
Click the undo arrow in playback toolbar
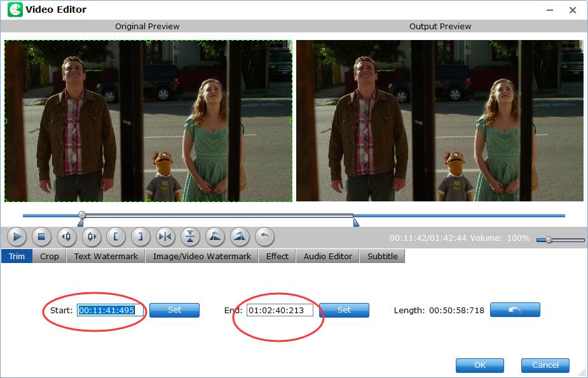click(264, 237)
